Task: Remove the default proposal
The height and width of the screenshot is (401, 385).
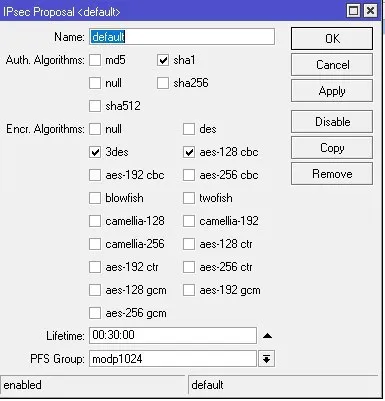Action: pos(332,174)
